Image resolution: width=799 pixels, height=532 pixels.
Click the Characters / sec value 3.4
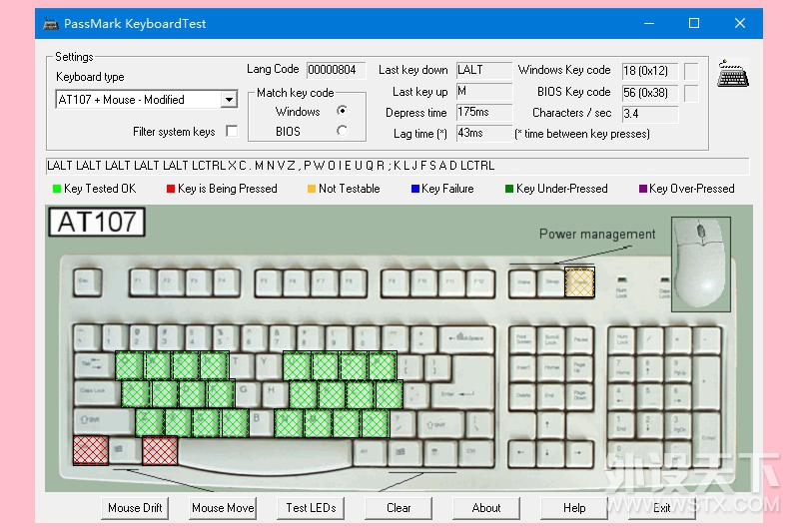650,114
